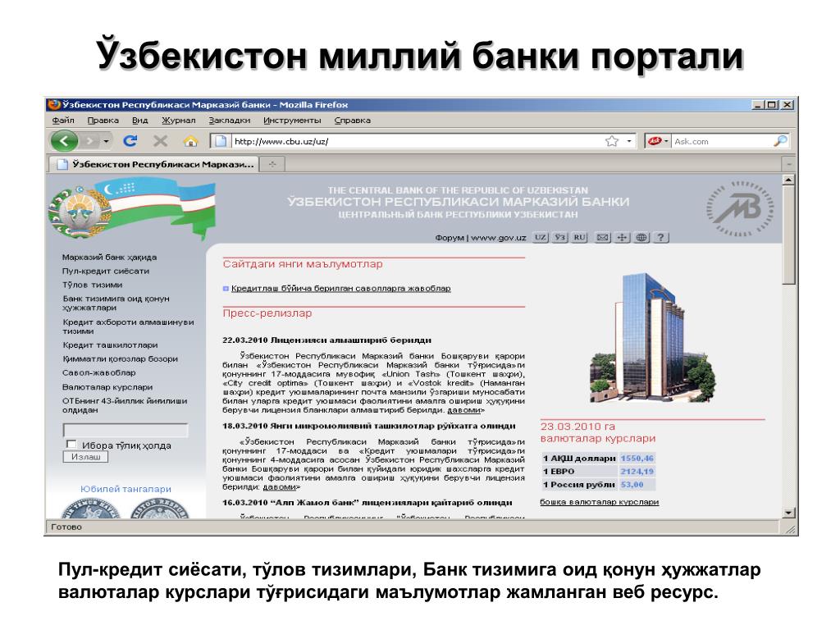Viewport: 840px width, 630px height.
Task: Open the list all tabs dropdown
Action: (x=788, y=164)
